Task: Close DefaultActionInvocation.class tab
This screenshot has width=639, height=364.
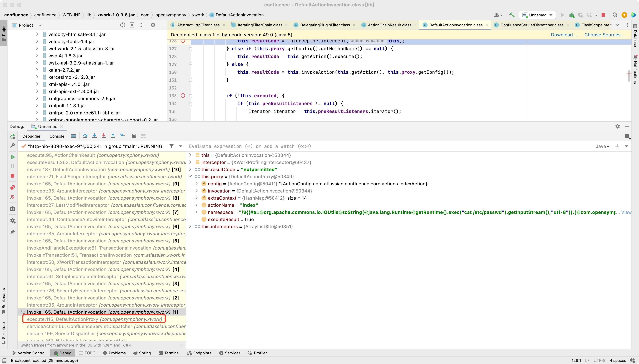Action: pyautogui.click(x=487, y=25)
